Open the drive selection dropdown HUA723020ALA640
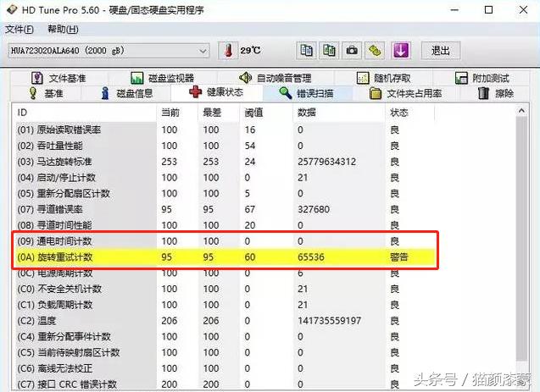Viewport: 540px width, 392px height. (109, 51)
